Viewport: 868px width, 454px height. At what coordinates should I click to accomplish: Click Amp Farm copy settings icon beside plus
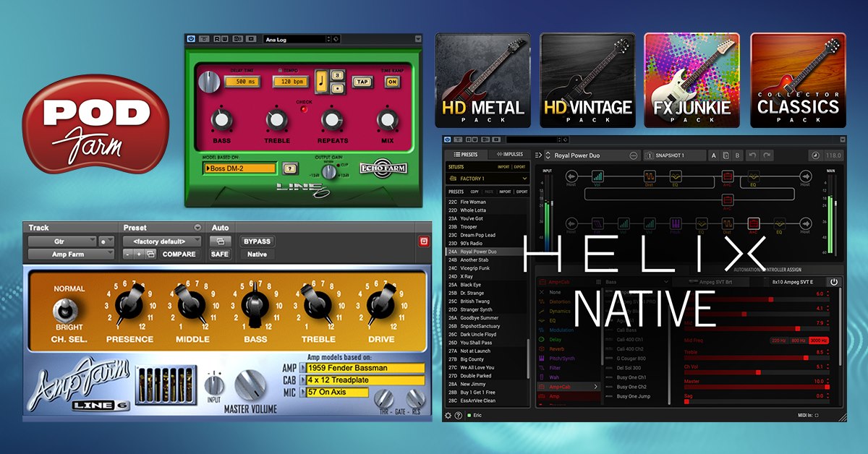coord(150,254)
